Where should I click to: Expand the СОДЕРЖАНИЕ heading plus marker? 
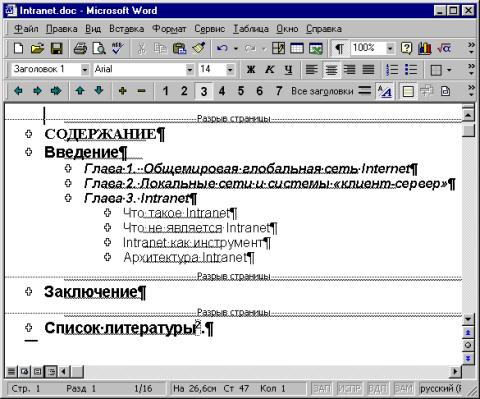click(29, 134)
